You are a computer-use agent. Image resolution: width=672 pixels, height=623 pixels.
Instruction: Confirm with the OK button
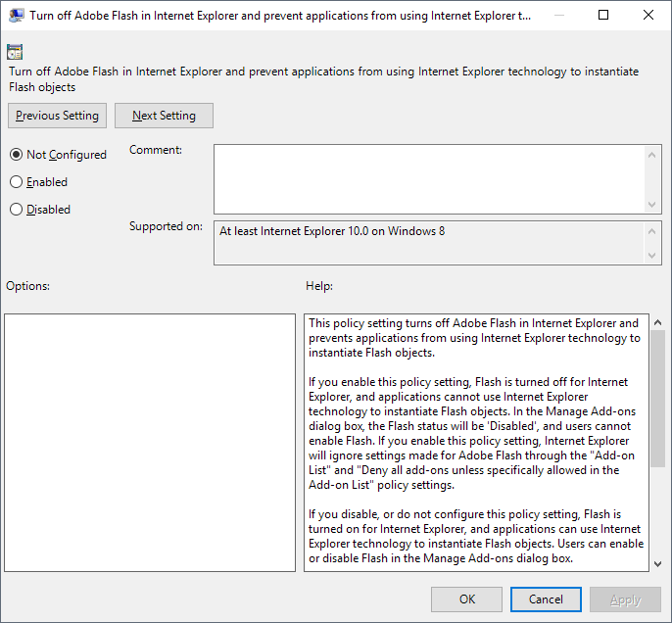click(466, 599)
